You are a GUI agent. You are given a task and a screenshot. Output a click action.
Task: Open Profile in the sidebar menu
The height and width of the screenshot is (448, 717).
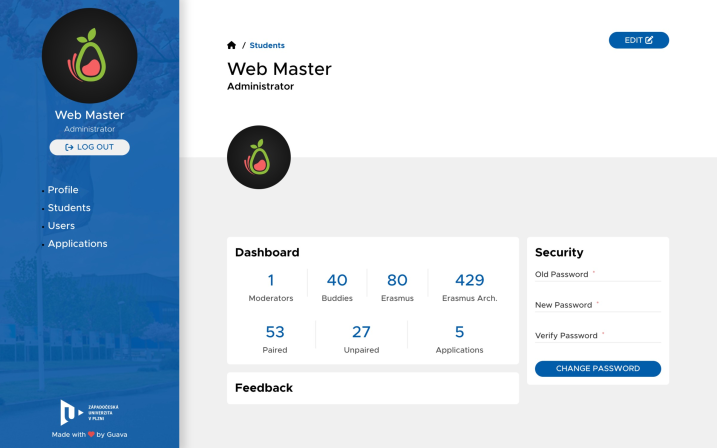point(63,190)
